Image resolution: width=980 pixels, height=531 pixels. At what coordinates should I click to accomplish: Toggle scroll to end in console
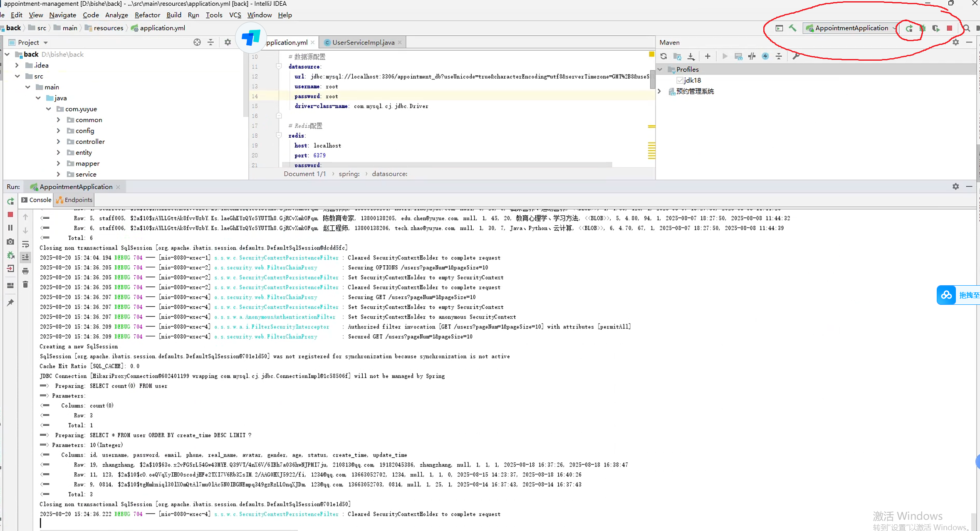[x=25, y=257]
